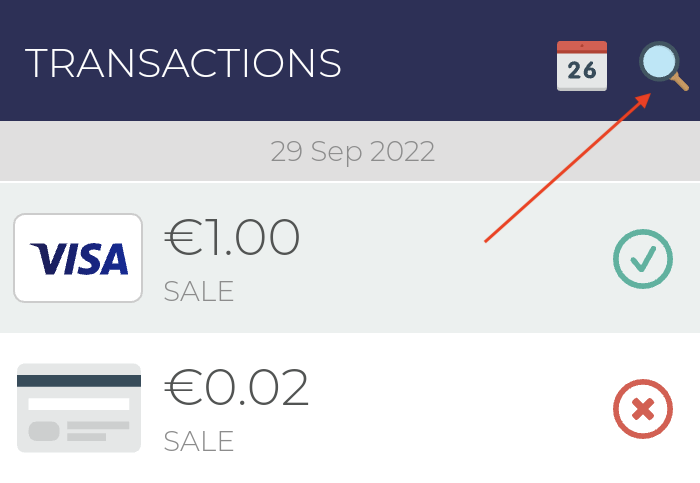Open the €1.00 transaction amount
Image resolution: width=700 pixels, height=483 pixels.
click(232, 239)
